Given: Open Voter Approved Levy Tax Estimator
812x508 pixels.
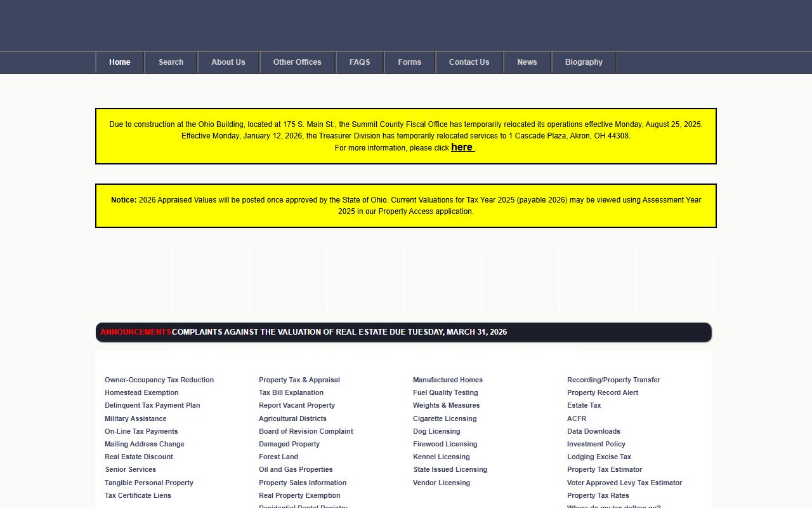Looking at the screenshot, I should click(x=624, y=483).
